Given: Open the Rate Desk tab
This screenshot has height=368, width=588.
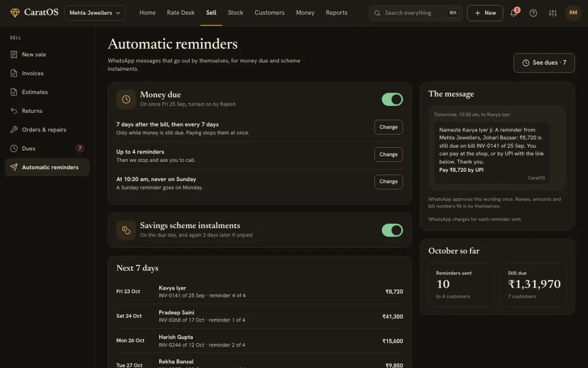Looking at the screenshot, I should (x=181, y=13).
